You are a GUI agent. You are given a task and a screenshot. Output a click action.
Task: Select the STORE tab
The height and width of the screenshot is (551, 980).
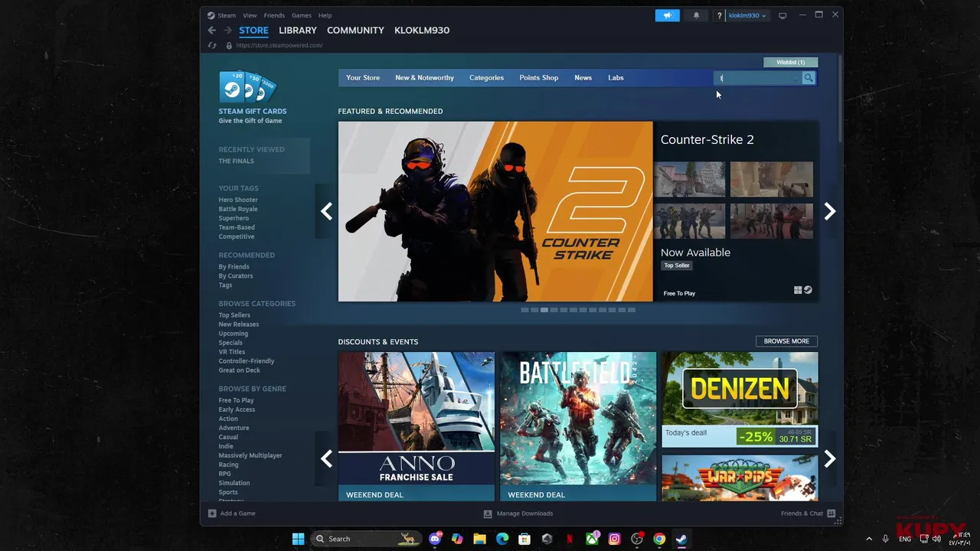pyautogui.click(x=253, y=31)
